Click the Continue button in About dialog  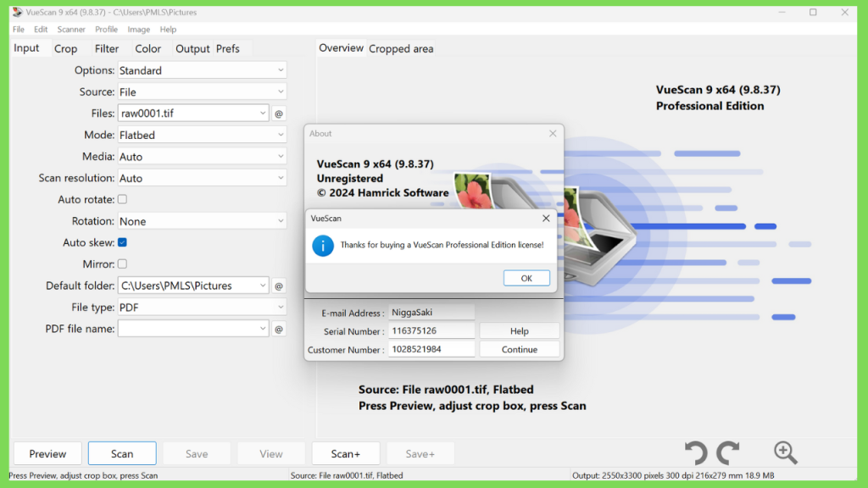(x=520, y=349)
